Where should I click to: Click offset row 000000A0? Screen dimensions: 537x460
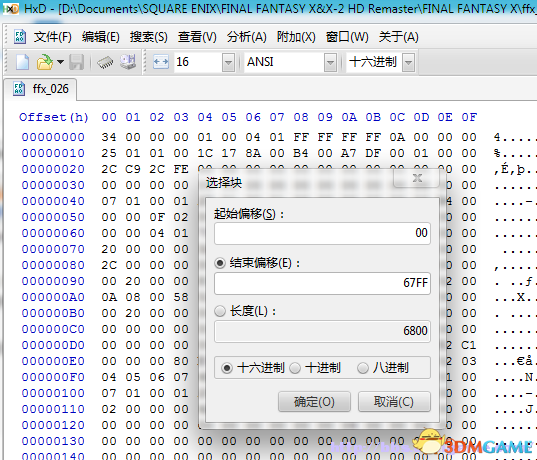click(53, 297)
